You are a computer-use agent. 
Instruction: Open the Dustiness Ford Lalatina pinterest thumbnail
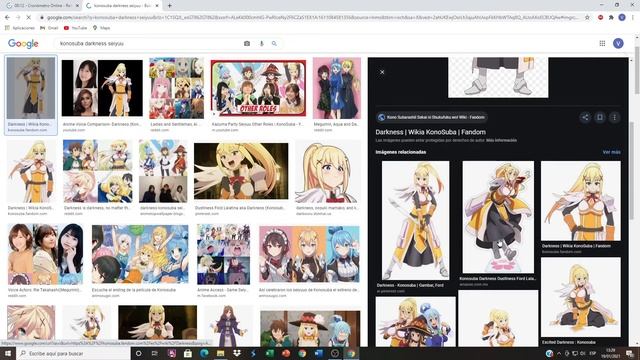pos(241,171)
